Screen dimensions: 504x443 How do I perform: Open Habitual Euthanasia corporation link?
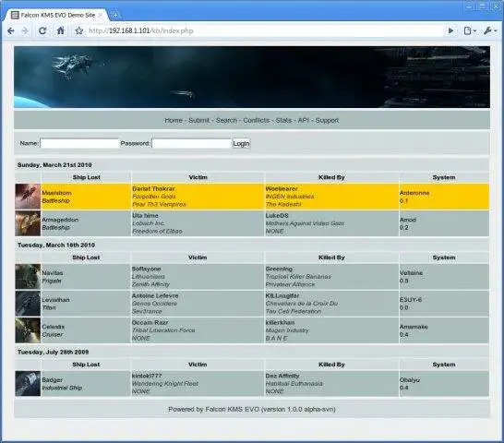[x=294, y=384]
